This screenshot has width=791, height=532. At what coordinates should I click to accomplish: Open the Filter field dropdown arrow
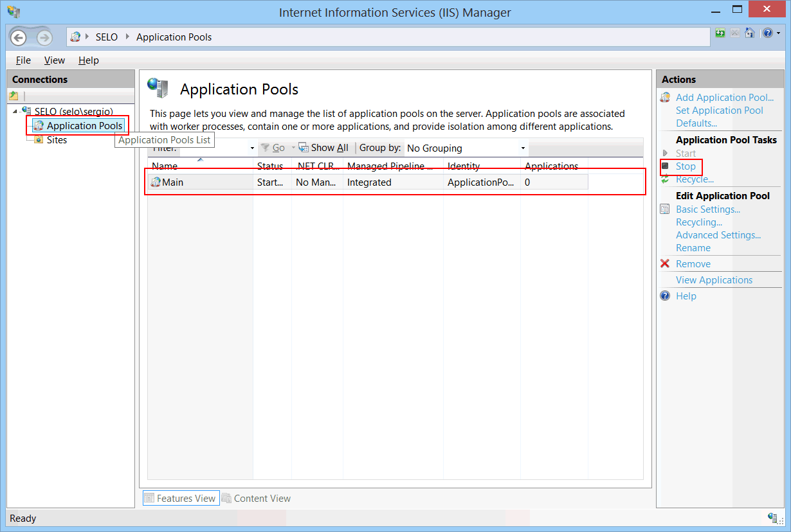point(252,148)
